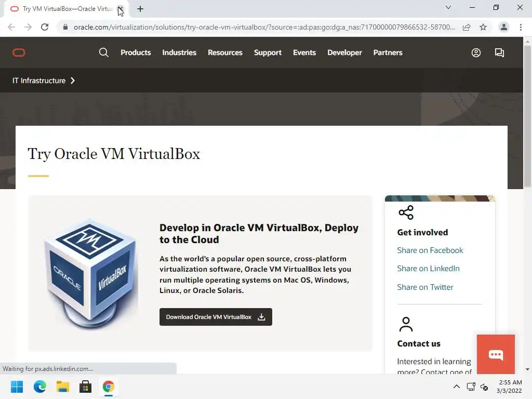The image size is (532, 399).
Task: Click the scrollbar down arrow
Action: (527, 369)
